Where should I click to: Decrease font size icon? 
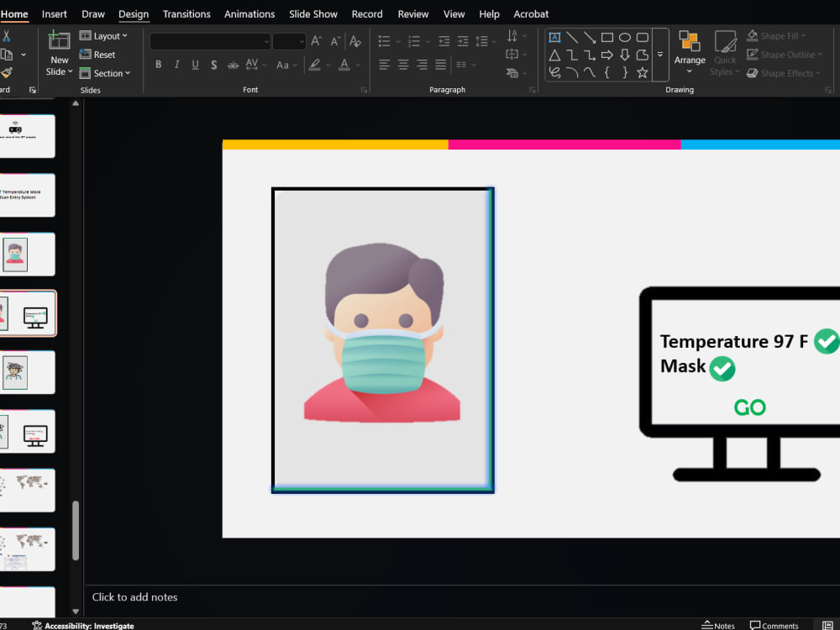(335, 40)
